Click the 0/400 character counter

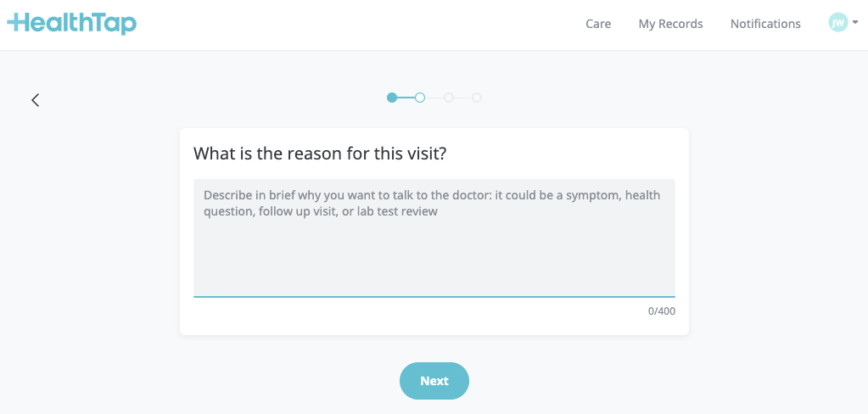[x=662, y=311]
